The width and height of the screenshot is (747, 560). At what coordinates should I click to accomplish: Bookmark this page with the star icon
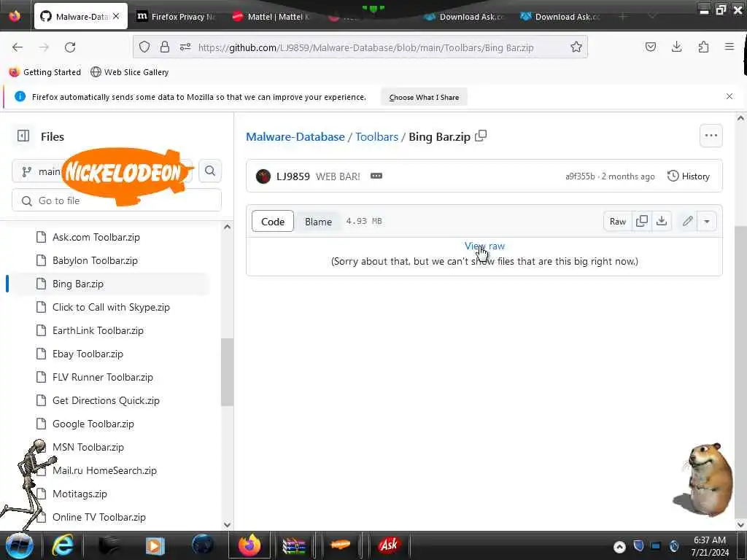coord(576,47)
